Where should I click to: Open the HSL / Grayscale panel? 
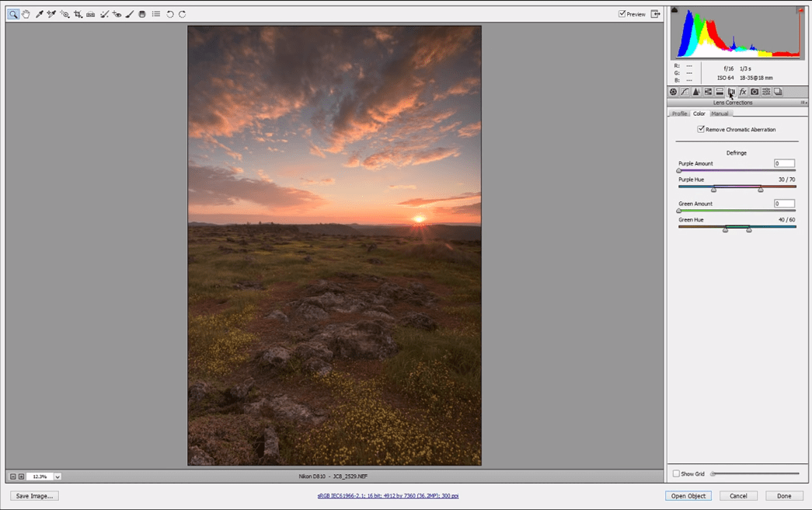(708, 92)
